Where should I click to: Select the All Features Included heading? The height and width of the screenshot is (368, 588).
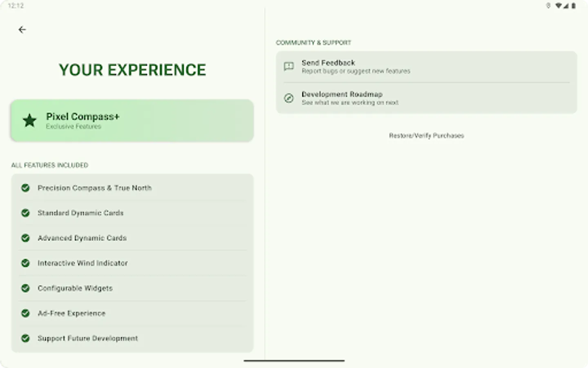[50, 165]
